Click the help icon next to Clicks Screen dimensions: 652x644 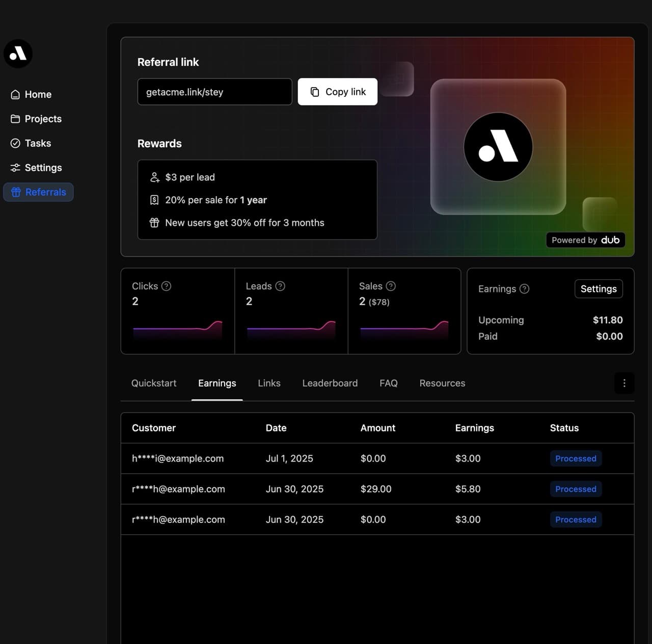(x=166, y=286)
